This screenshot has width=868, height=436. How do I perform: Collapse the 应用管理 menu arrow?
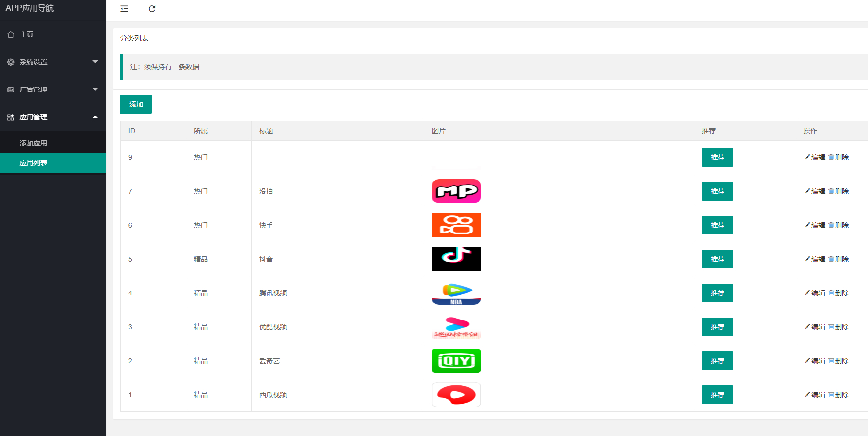[x=95, y=117]
